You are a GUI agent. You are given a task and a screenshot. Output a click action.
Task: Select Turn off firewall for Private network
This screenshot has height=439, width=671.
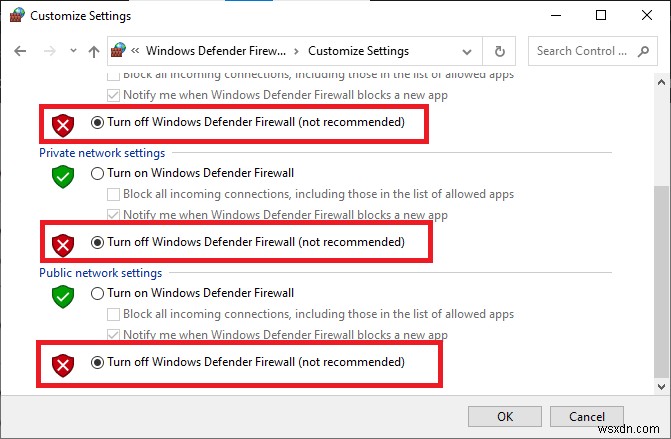(x=97, y=242)
